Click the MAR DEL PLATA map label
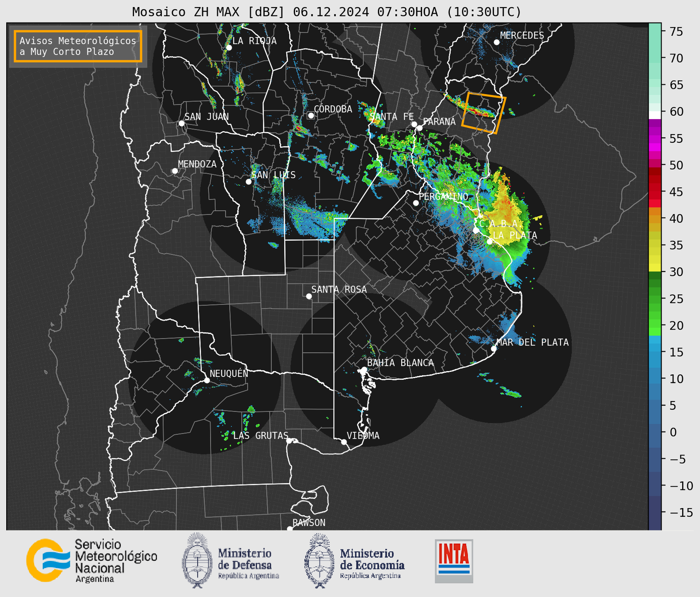Screen dimensions: 700x597 (532, 343)
